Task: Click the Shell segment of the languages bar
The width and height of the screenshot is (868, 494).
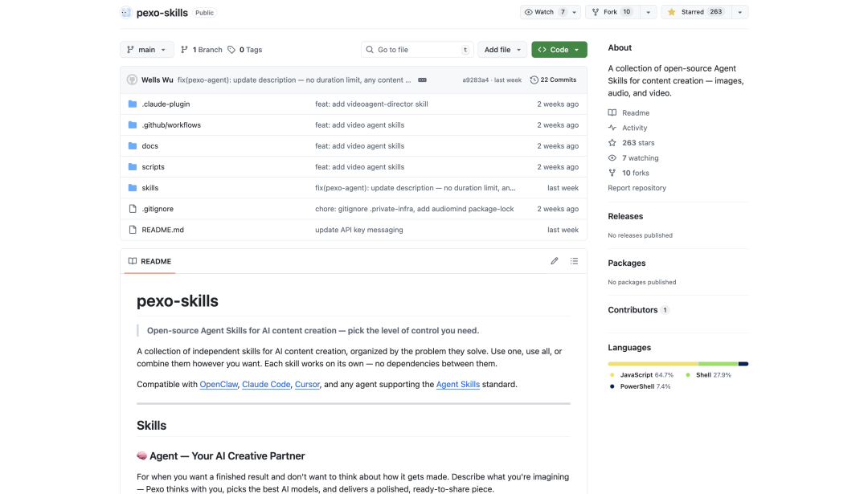Action: click(719, 364)
